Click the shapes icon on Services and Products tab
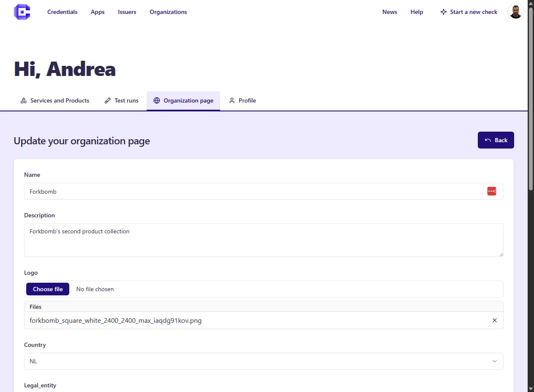The image size is (534, 392). tap(24, 100)
